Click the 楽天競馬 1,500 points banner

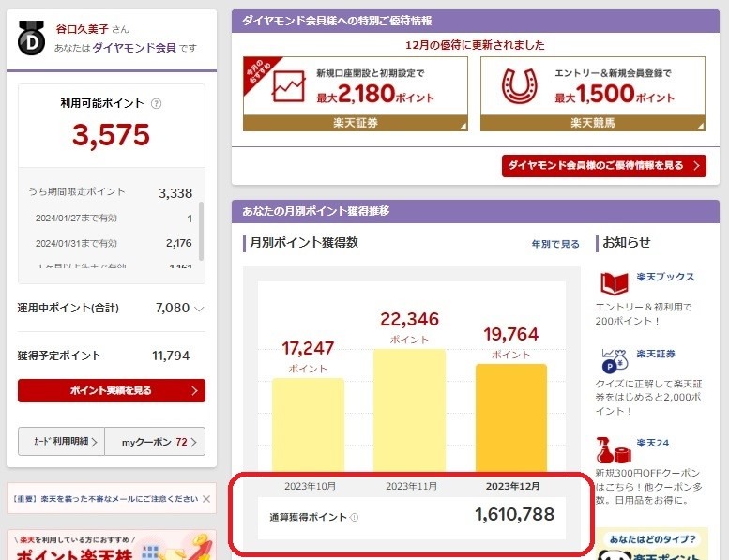click(593, 94)
